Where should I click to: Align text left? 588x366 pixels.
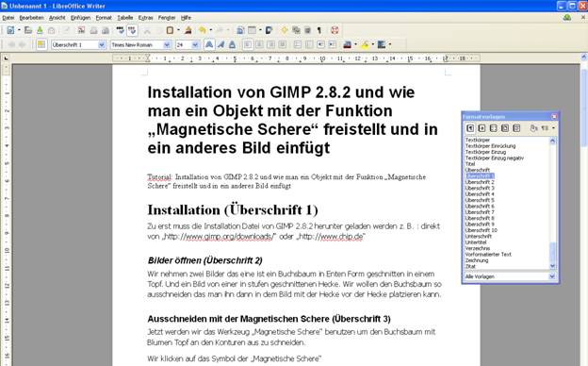click(x=248, y=44)
